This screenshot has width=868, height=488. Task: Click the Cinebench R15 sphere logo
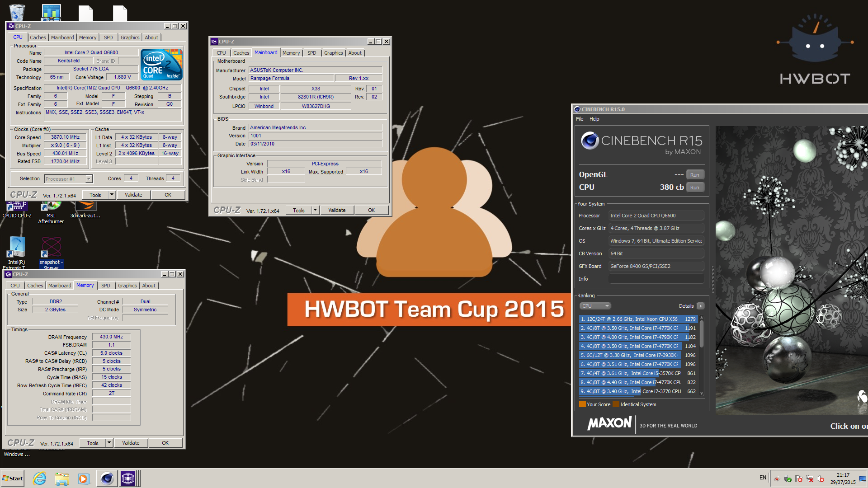click(590, 141)
